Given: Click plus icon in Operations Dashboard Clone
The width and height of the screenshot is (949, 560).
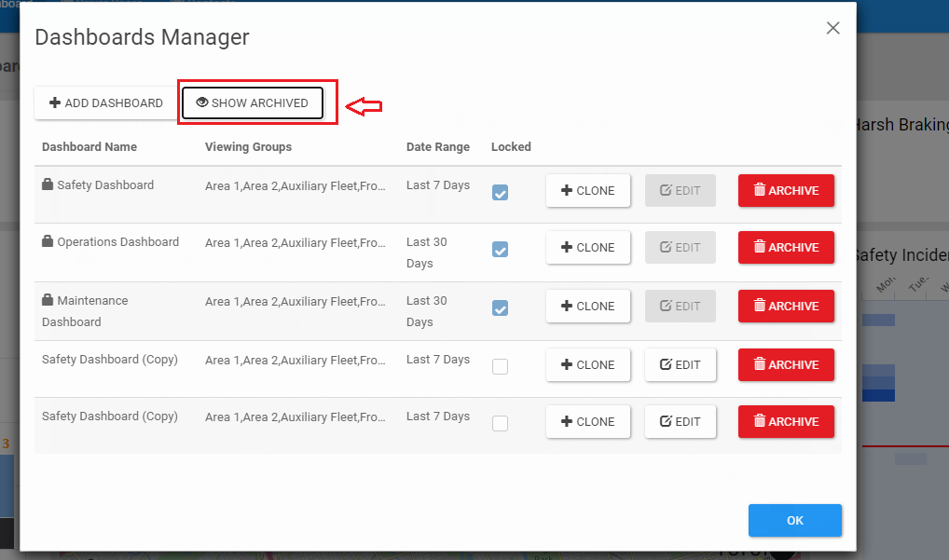Looking at the screenshot, I should 567,247.
